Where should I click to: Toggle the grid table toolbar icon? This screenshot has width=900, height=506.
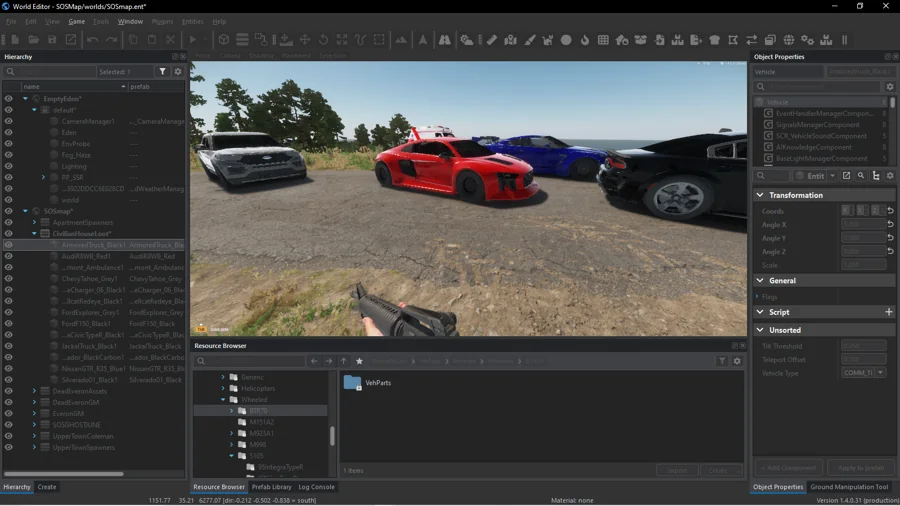(603, 40)
